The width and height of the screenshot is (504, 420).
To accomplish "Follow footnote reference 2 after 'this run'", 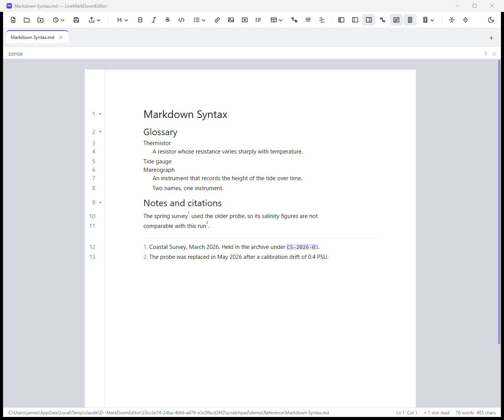I will (x=207, y=223).
